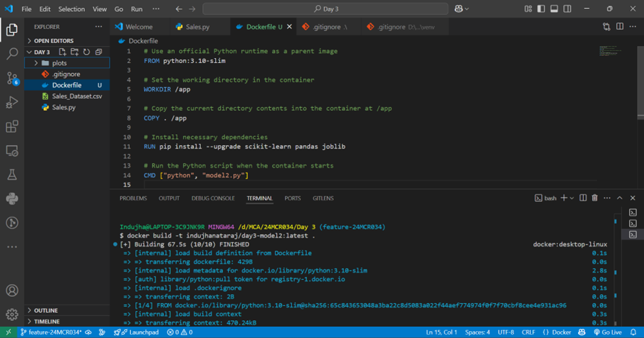Click Launchpad in the status bar
Image resolution: width=644 pixels, height=338 pixels.
pyautogui.click(x=136, y=333)
